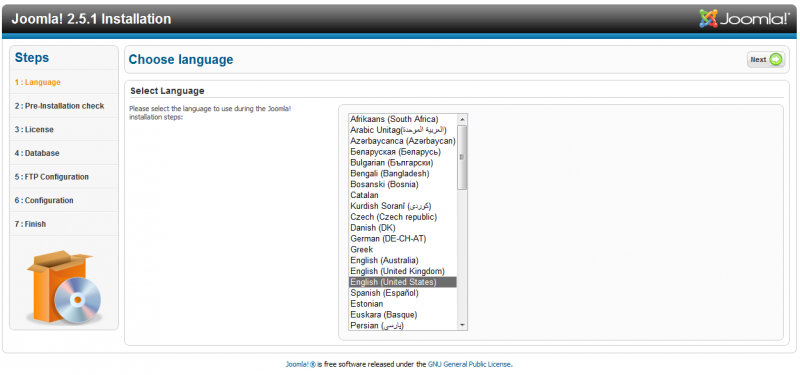
Task: Select Persian language
Action: coord(403,325)
